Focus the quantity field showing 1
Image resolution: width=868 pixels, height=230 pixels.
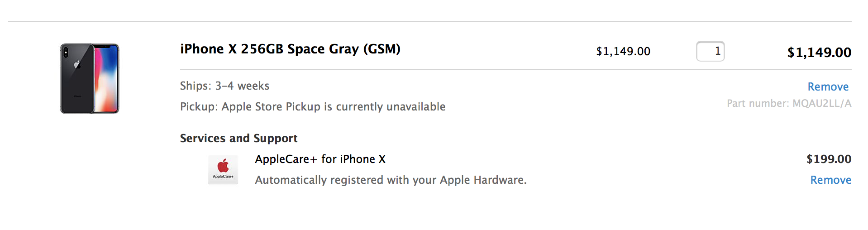pyautogui.click(x=710, y=51)
